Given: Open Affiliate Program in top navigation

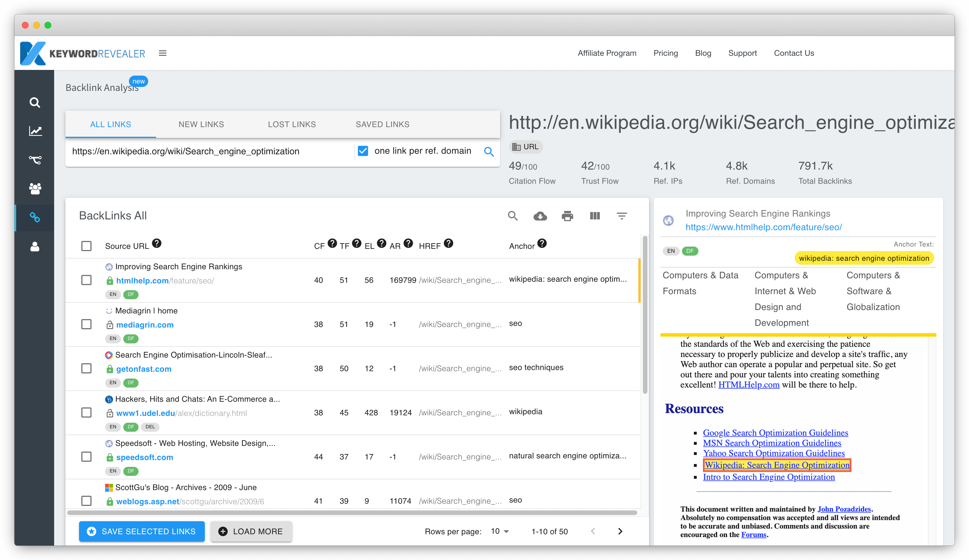Looking at the screenshot, I should point(607,53).
